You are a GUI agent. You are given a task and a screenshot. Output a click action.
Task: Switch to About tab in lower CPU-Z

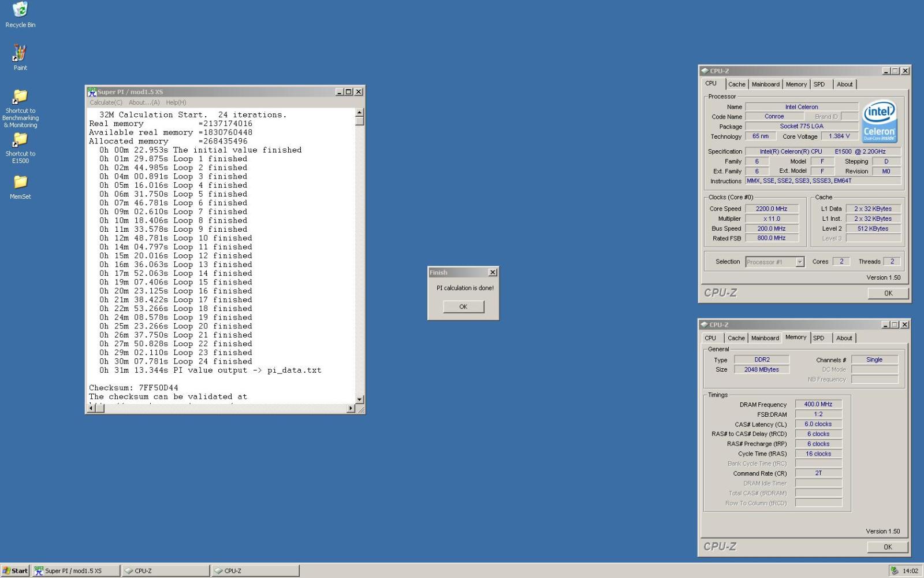coord(844,338)
